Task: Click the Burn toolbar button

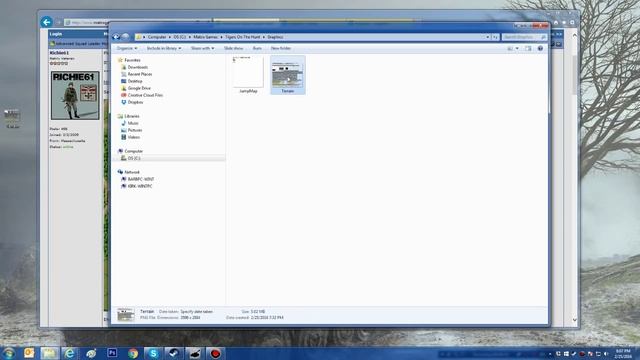Action: (x=257, y=48)
